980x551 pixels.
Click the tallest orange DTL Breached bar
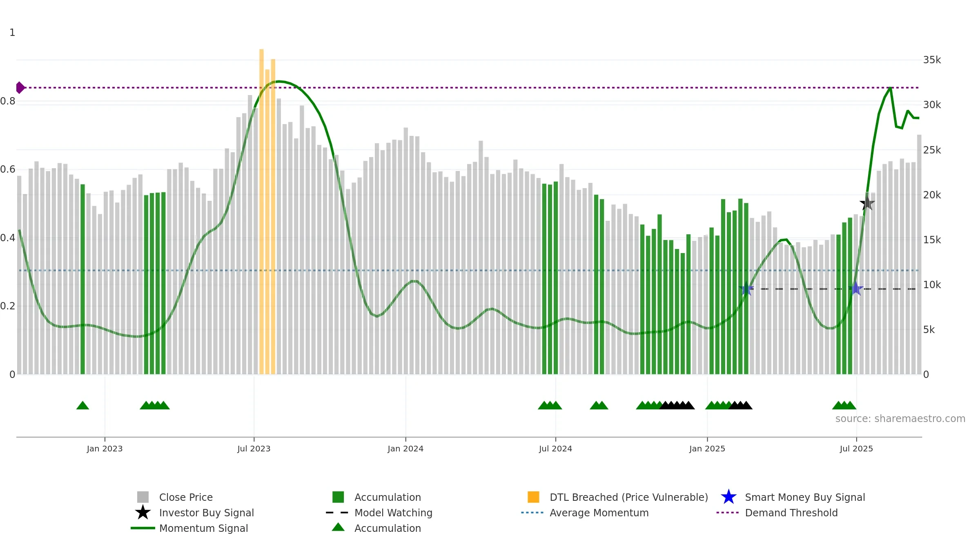(x=261, y=211)
